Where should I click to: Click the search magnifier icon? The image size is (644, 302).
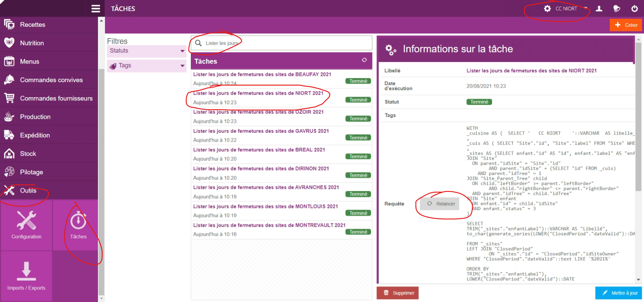(x=199, y=43)
